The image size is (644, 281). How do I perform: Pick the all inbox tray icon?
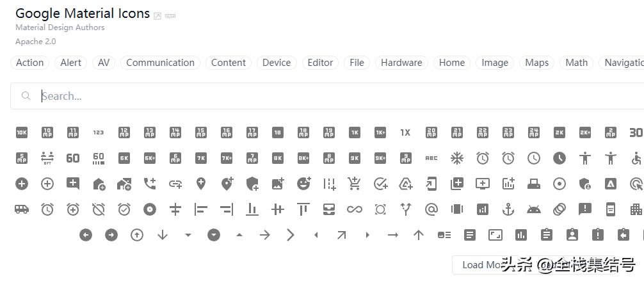(329, 209)
